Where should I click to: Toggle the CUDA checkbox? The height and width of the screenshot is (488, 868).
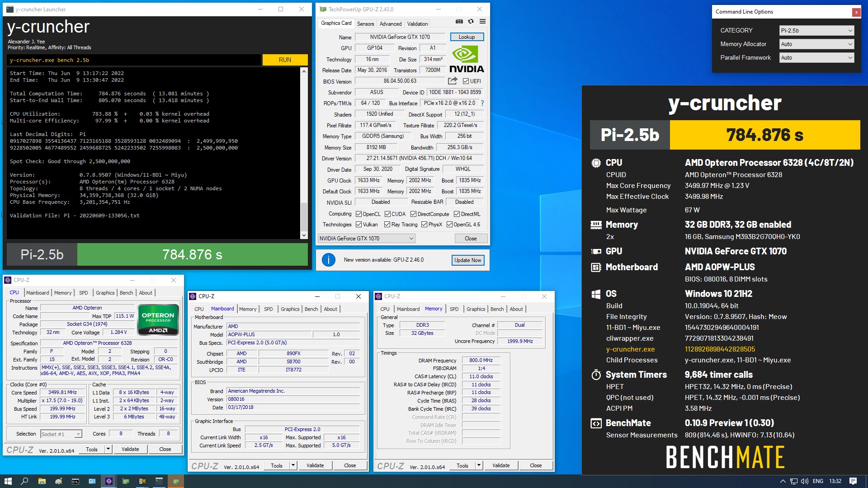point(387,214)
